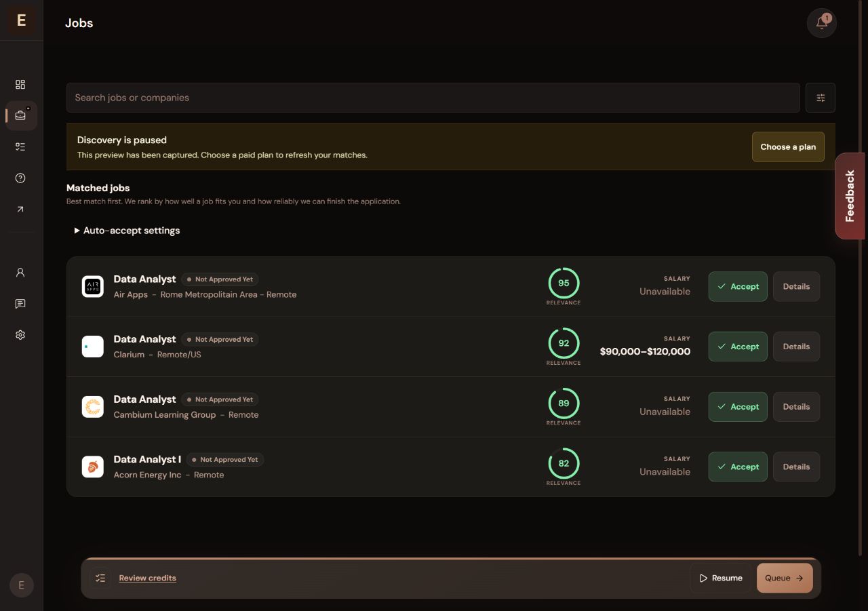Click the Resume button
Screen dimensions: 868x611
[720, 578]
